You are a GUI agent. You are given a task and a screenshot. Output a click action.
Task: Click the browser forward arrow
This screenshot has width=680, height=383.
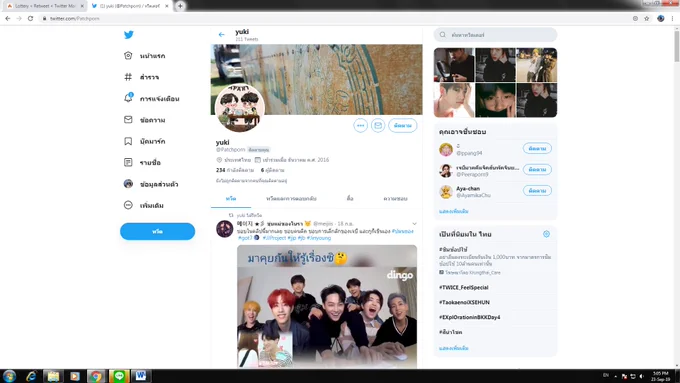(19, 18)
